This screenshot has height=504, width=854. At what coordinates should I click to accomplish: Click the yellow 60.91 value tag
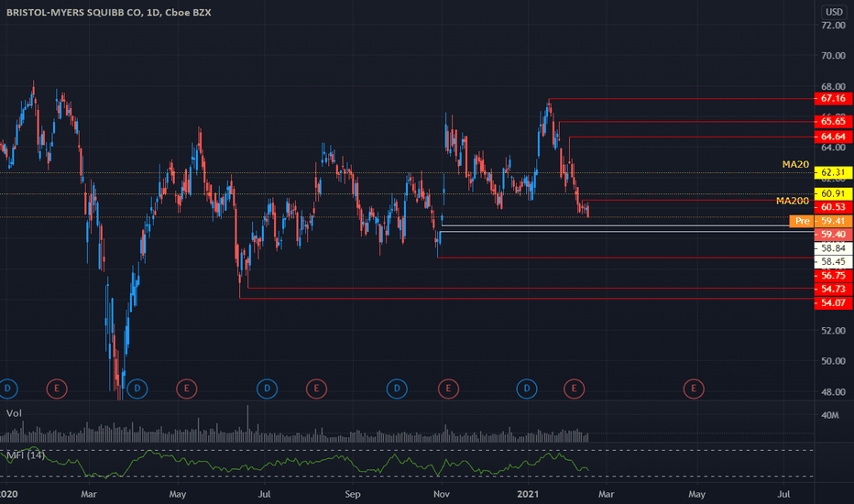click(833, 193)
